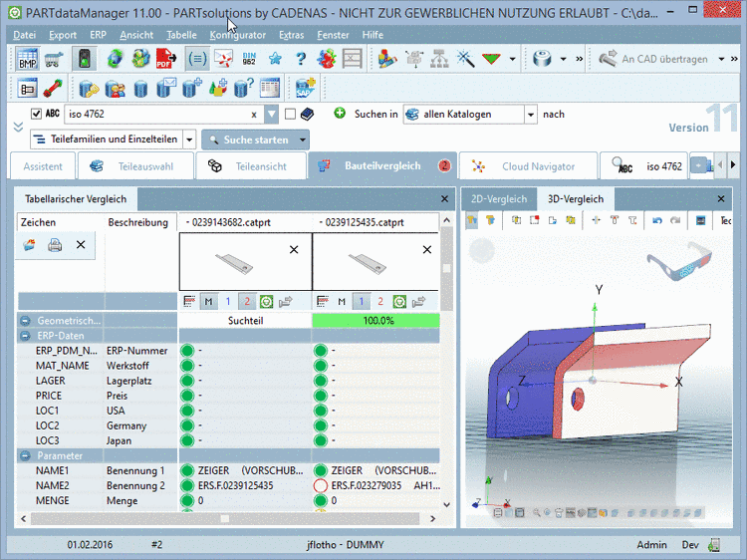Click the database with users icon
This screenshot has height=560, width=747.
(115, 89)
